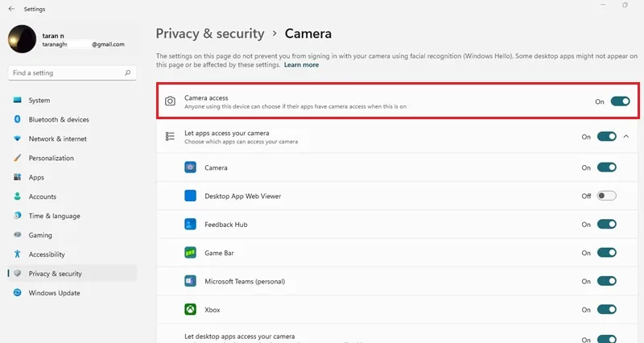Open Time & language settings

[72, 216]
